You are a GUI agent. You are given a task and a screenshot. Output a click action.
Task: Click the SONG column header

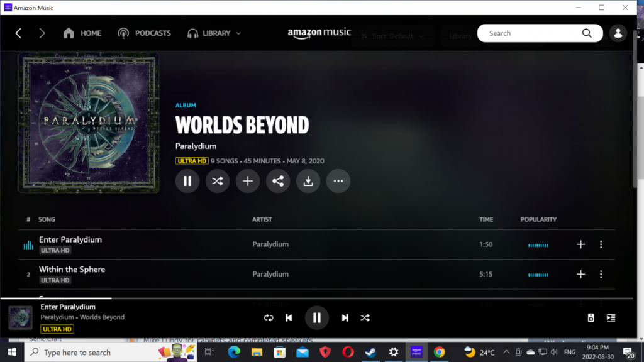pos(47,219)
